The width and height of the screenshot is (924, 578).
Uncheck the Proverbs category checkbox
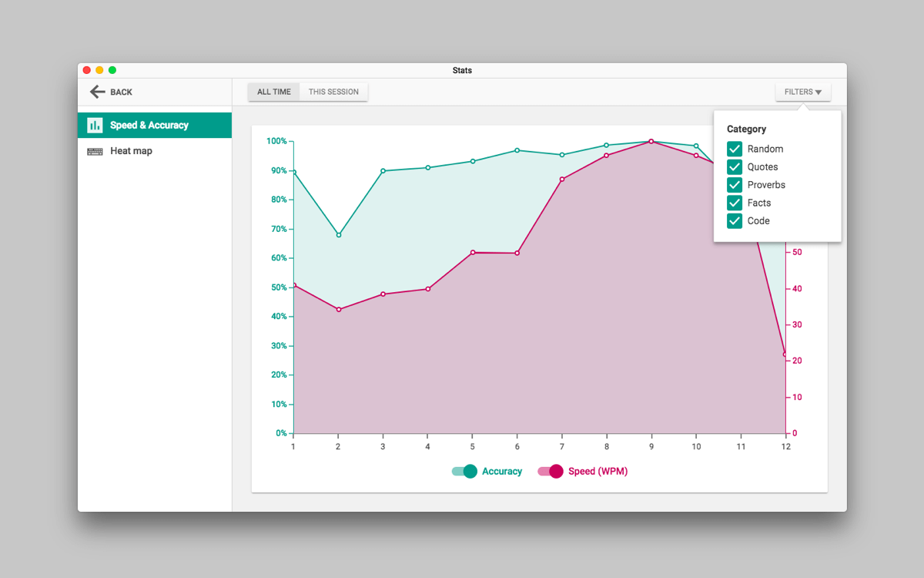(735, 185)
